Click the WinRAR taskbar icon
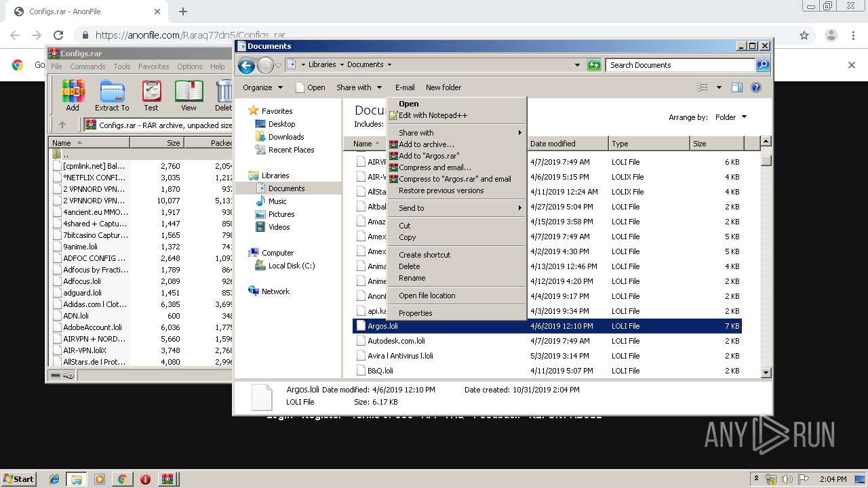The width and height of the screenshot is (868, 488). pos(167,479)
